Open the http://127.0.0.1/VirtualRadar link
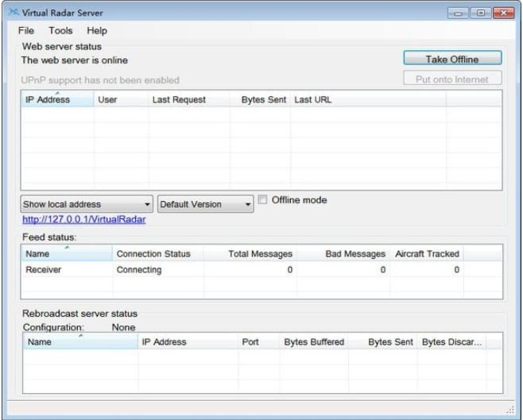 (x=83, y=219)
